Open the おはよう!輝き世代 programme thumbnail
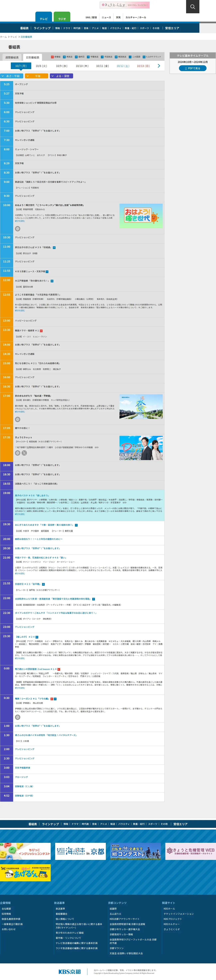Screen dimensions: 216x980 tap(141, 216)
